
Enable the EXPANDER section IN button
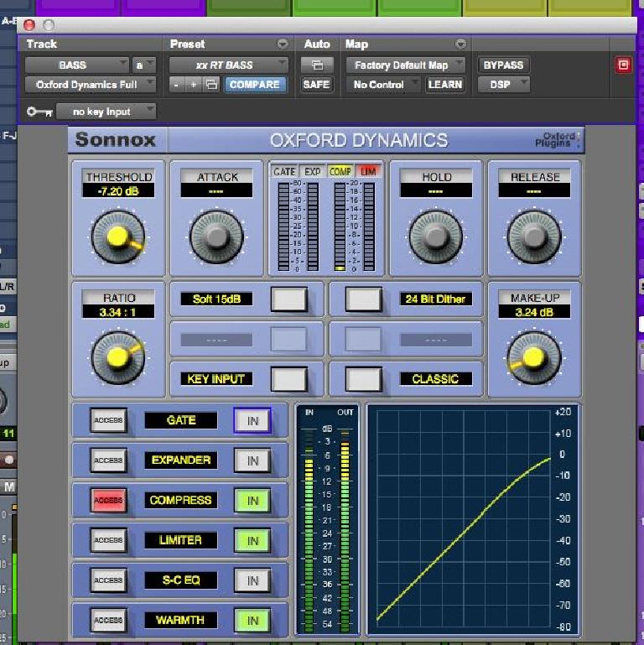tap(252, 460)
